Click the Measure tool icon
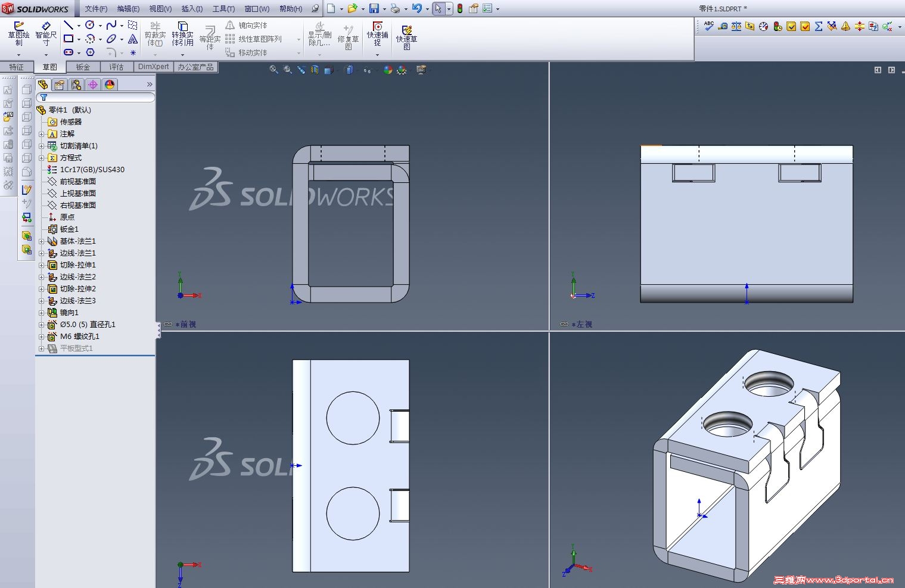 [723, 26]
